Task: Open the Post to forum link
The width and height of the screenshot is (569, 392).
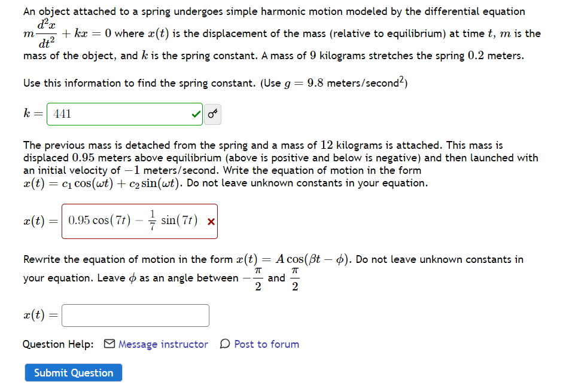Action: pyautogui.click(x=267, y=344)
